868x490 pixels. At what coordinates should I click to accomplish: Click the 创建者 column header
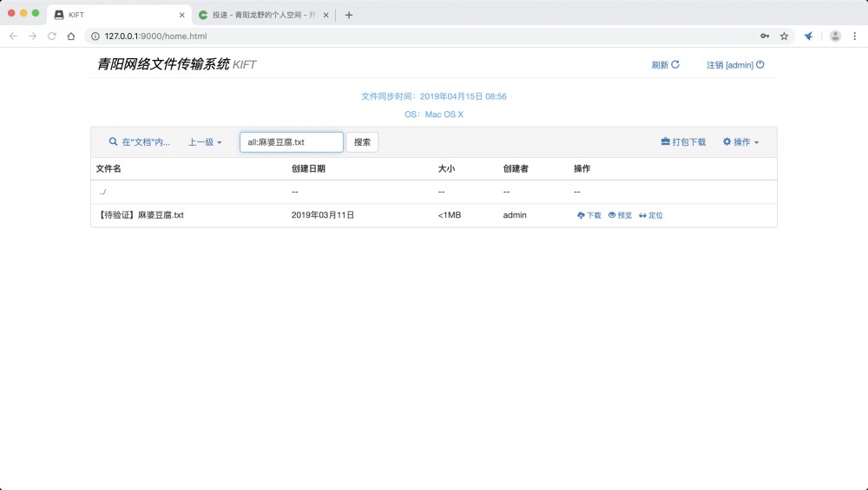(x=516, y=168)
